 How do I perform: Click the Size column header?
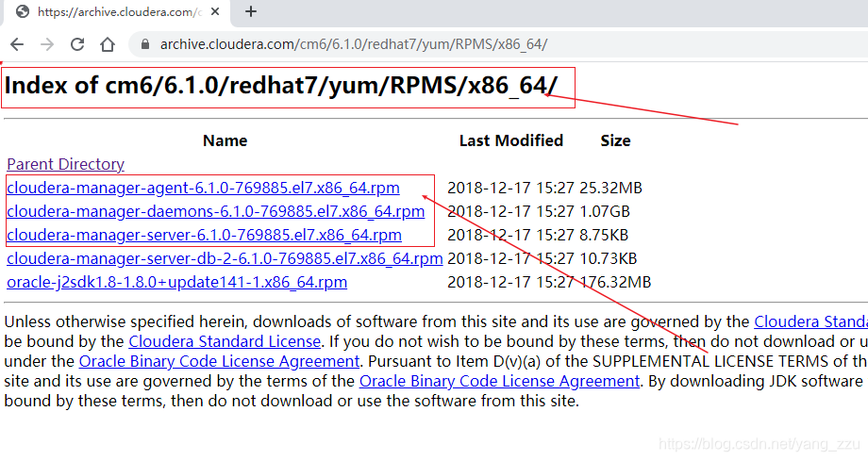[x=615, y=140]
